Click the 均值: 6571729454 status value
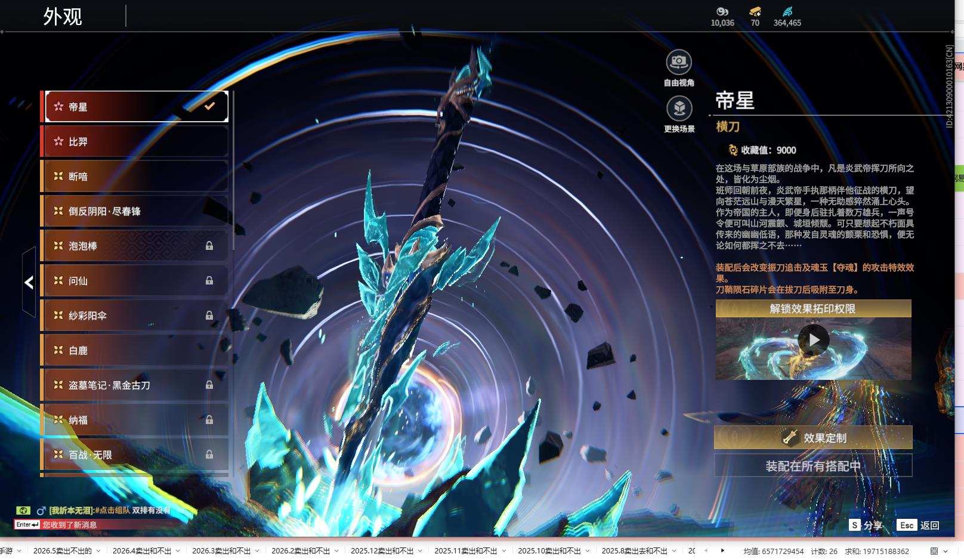964x560 pixels. 774,551
